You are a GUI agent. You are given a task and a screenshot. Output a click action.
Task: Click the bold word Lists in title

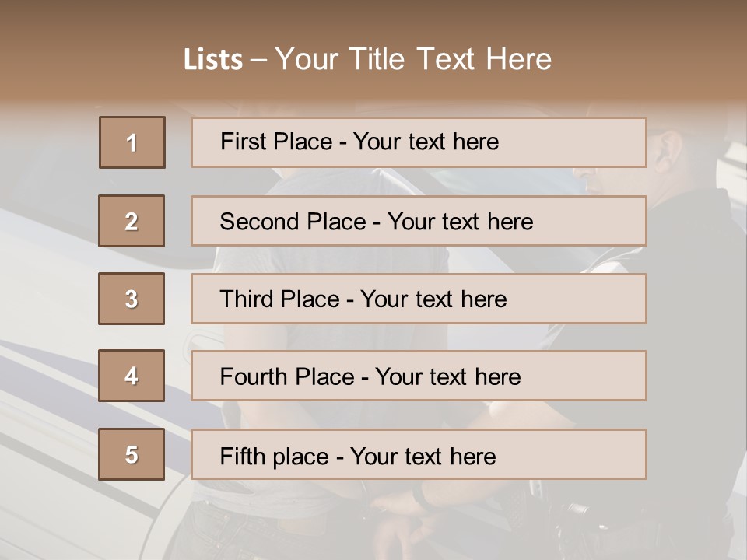(x=213, y=59)
